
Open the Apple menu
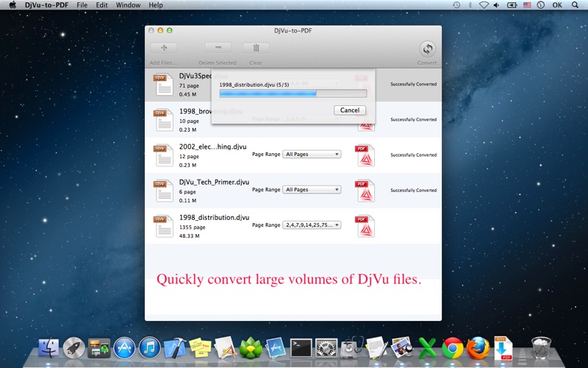12,5
